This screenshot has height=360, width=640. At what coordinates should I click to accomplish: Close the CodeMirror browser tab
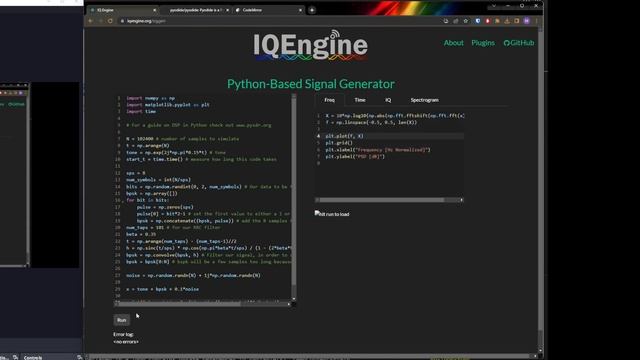coord(300,10)
